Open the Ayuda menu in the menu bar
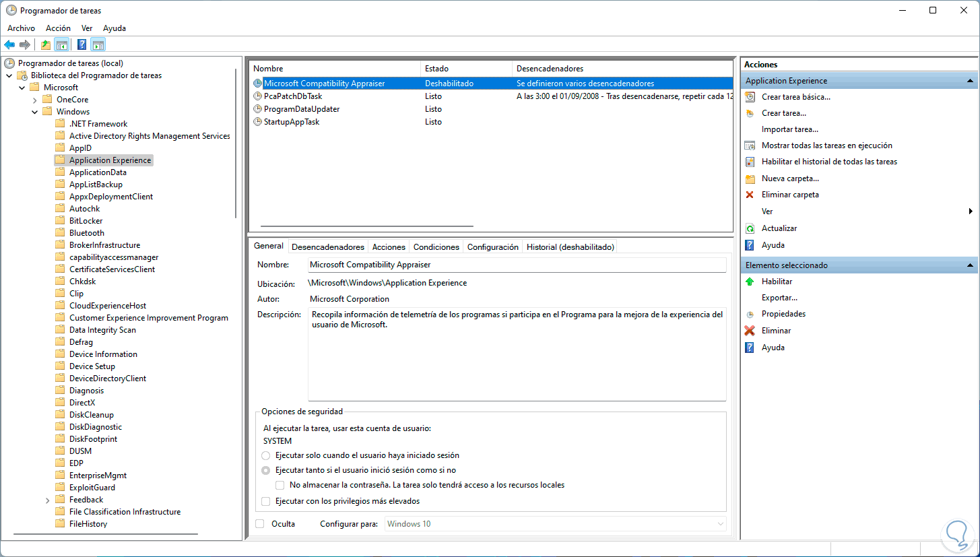The image size is (980, 557). pyautogui.click(x=115, y=28)
